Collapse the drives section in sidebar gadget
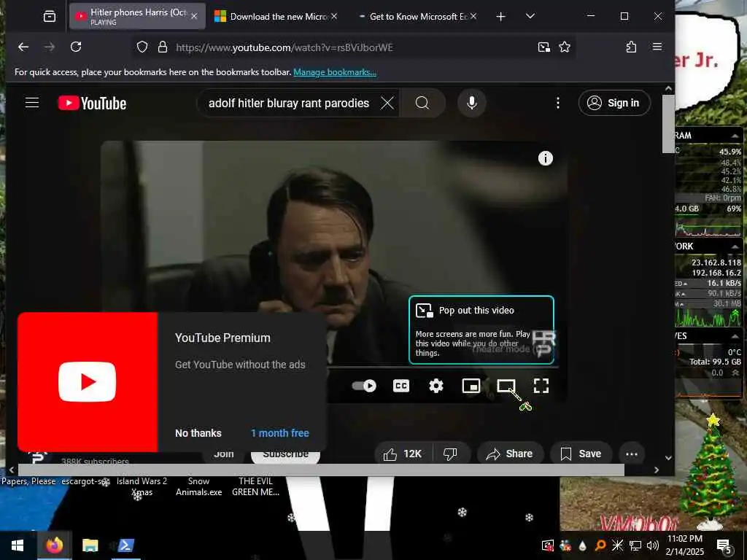The image size is (747, 560). (735, 336)
